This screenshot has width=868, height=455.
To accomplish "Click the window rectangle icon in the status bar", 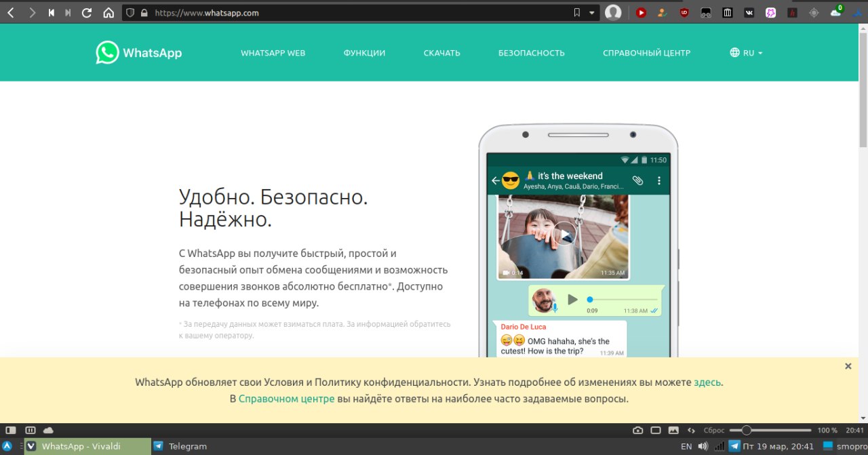I will coord(656,430).
